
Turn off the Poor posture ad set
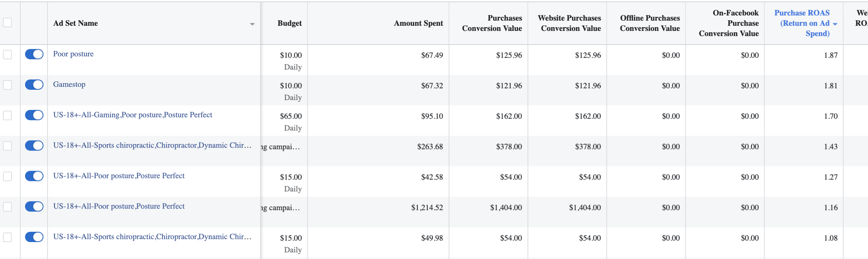tap(34, 54)
